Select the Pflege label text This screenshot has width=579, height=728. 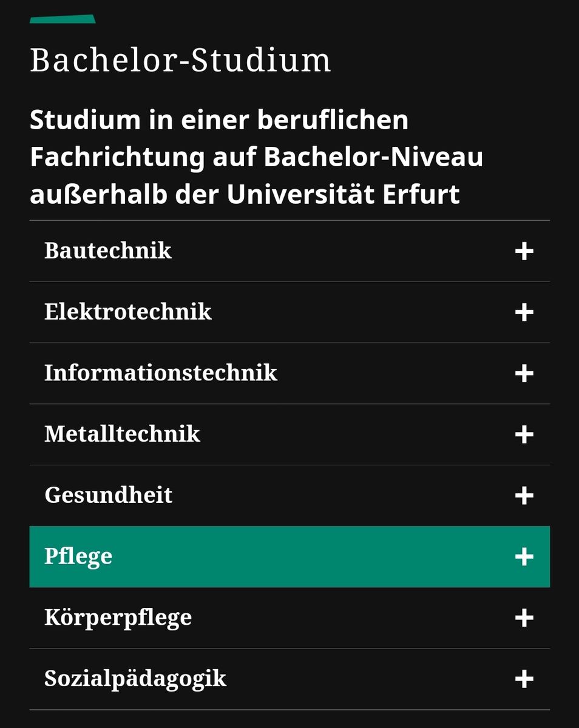coord(78,557)
